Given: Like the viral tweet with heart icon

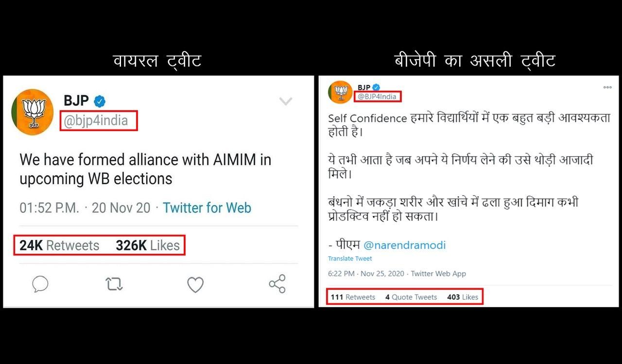Looking at the screenshot, I should pyautogui.click(x=195, y=284).
